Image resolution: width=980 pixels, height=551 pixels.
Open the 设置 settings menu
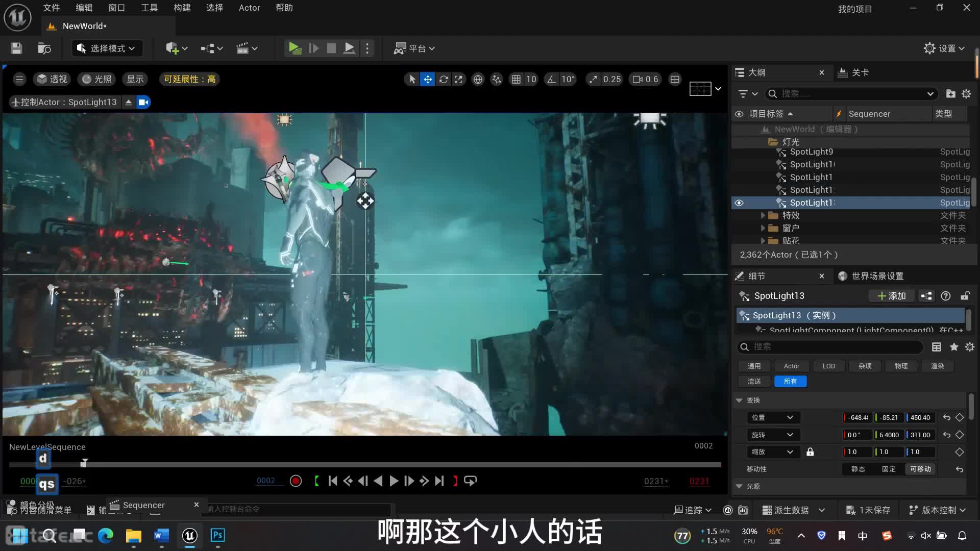944,48
